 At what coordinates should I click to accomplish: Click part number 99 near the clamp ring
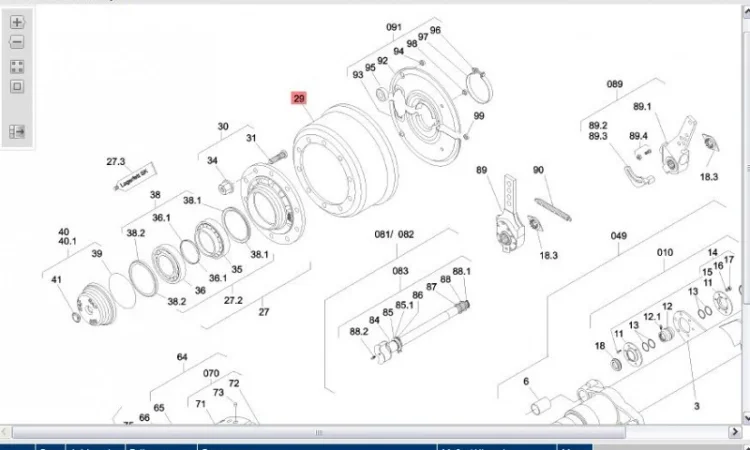click(x=479, y=116)
